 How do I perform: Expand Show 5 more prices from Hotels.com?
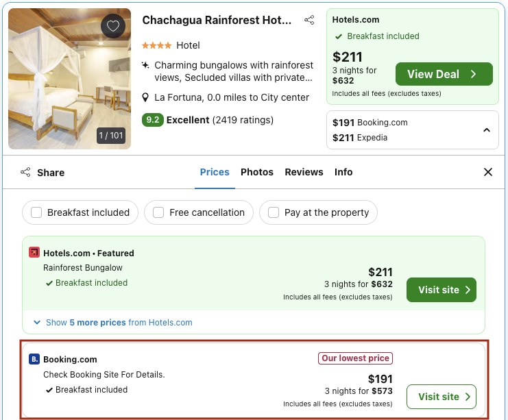pos(112,322)
